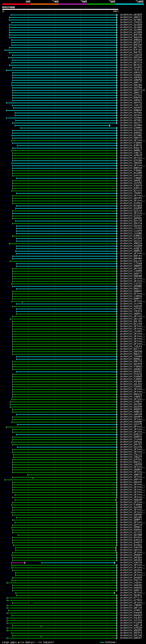Click the orange ~40% identity color segment

coord(45,4)
